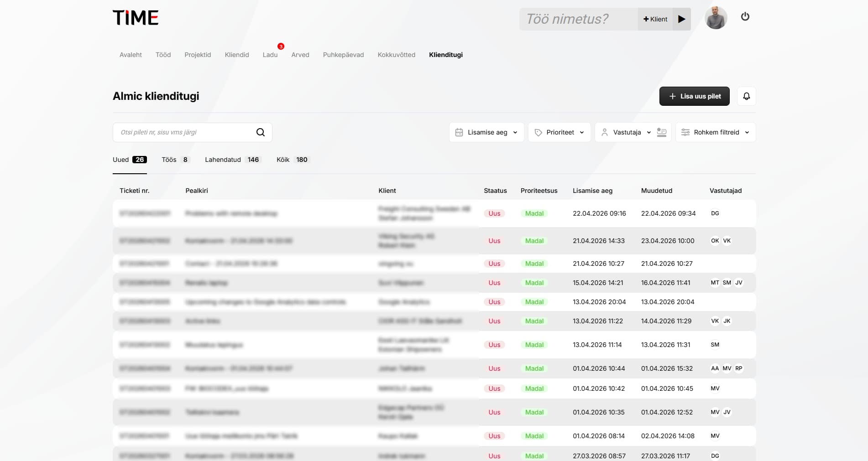The height and width of the screenshot is (461, 868).
Task: Click the TIME logo
Action: click(136, 18)
